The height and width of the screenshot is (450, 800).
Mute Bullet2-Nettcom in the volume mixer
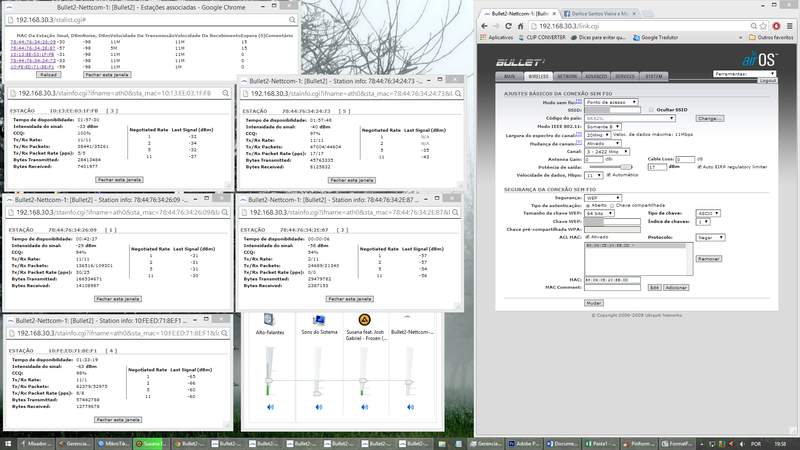coord(411,407)
